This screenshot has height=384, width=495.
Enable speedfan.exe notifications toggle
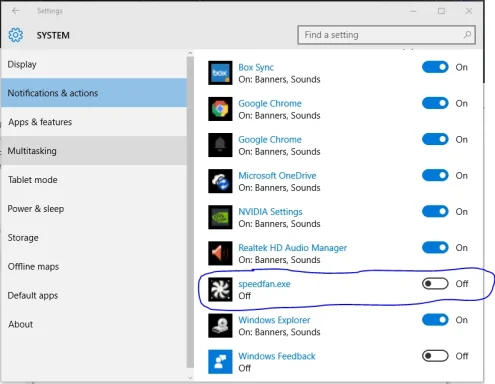(435, 284)
